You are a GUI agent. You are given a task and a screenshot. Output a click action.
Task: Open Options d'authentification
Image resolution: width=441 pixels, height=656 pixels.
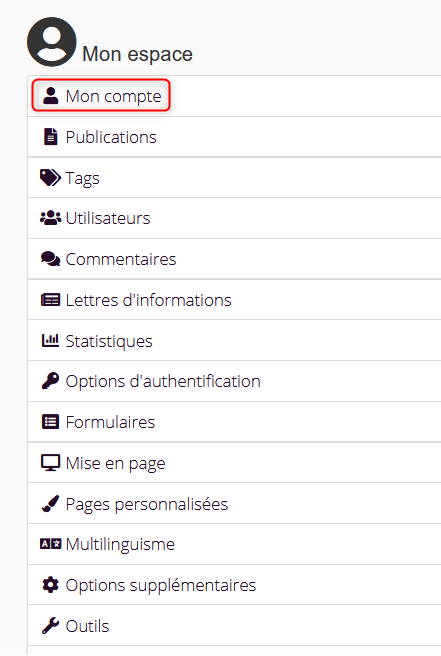tap(234, 381)
